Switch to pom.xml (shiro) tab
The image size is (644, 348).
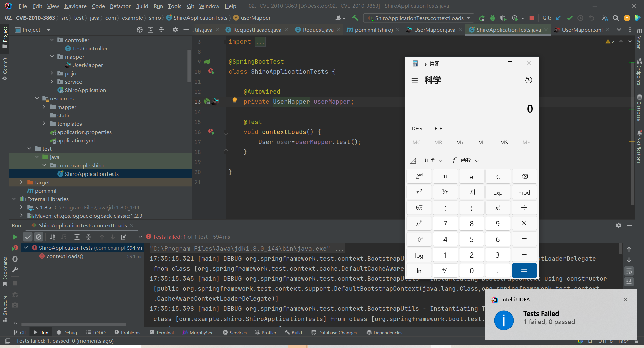[374, 30]
